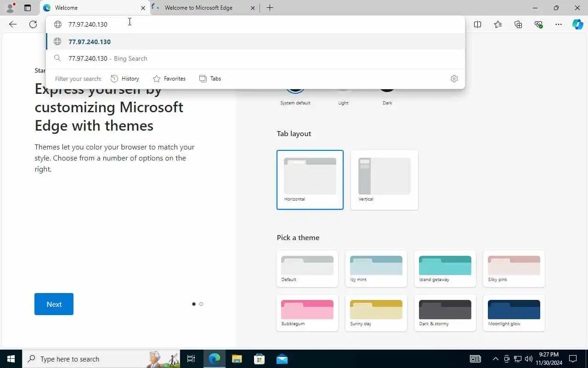Open Settings and more ellipsis menu
Viewport: 588px width, 368px height.
tap(559, 24)
